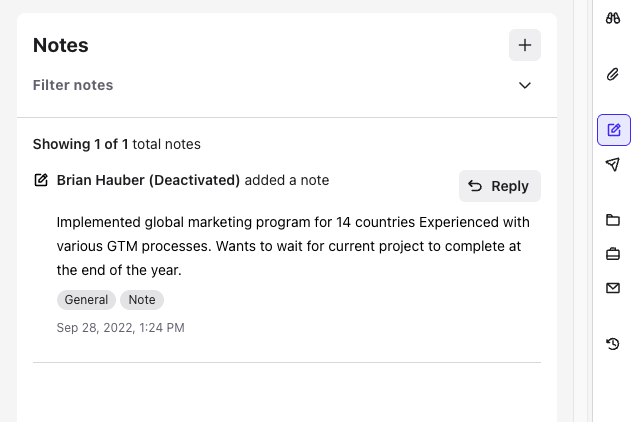
Task: Click the Note tag chip
Action: pos(142,300)
